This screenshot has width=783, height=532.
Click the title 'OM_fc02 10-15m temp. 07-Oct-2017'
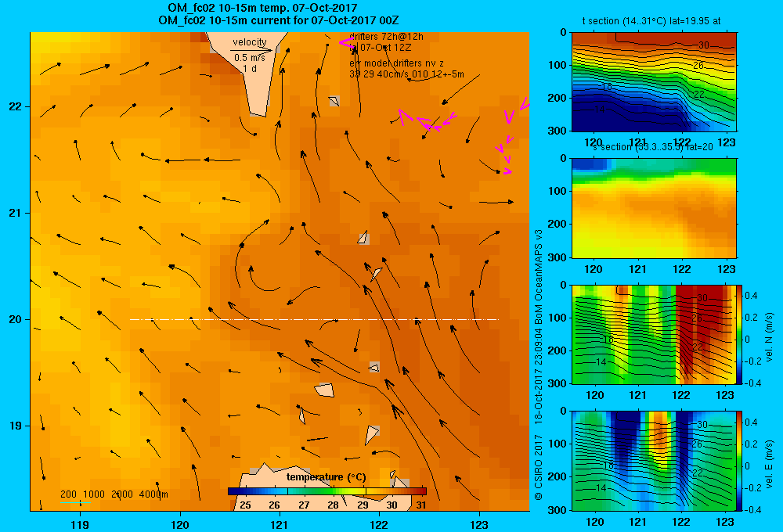pyautogui.click(x=262, y=8)
